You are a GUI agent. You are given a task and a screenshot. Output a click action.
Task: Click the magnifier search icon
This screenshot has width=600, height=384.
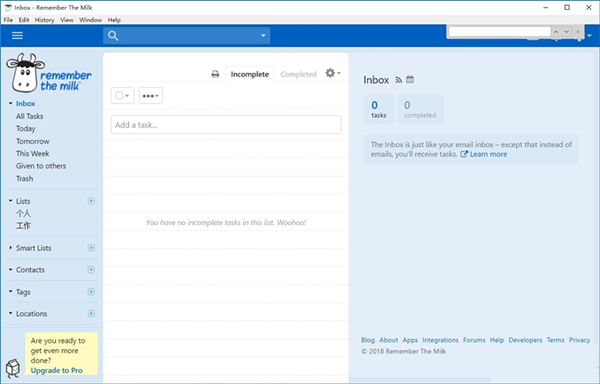pyautogui.click(x=112, y=36)
